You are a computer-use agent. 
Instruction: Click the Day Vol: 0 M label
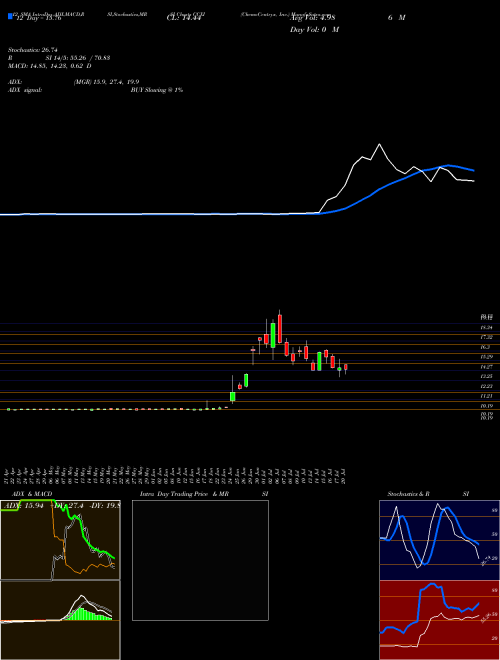coord(314,30)
